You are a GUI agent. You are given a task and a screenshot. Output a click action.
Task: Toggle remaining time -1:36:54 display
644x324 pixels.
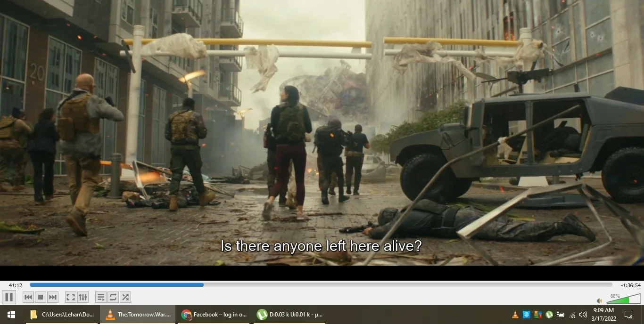pos(630,285)
